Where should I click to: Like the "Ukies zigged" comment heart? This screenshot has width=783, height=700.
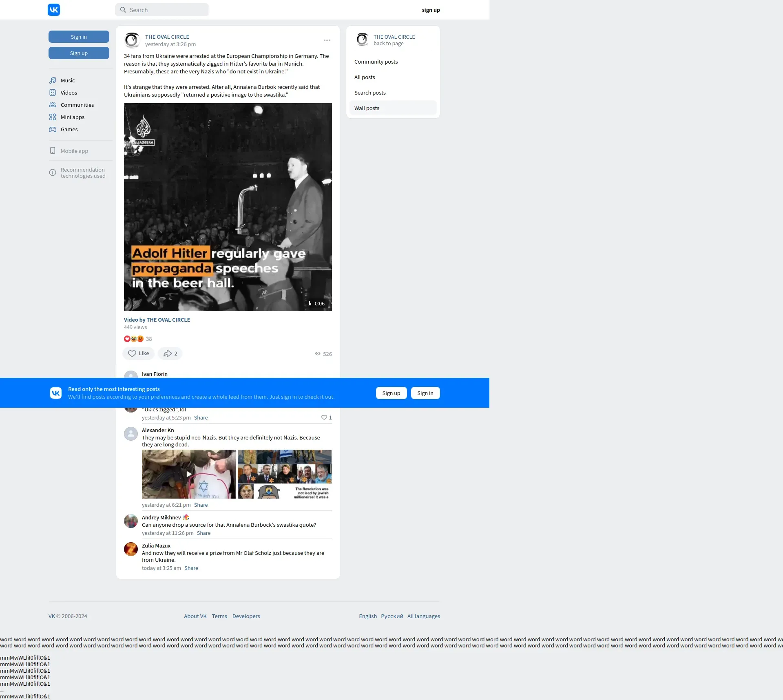tap(324, 417)
